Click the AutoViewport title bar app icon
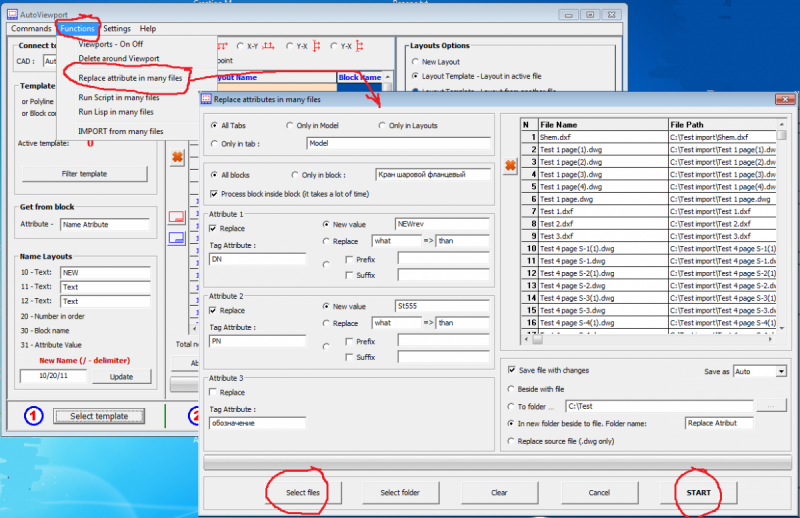800x518 pixels. pyautogui.click(x=11, y=14)
